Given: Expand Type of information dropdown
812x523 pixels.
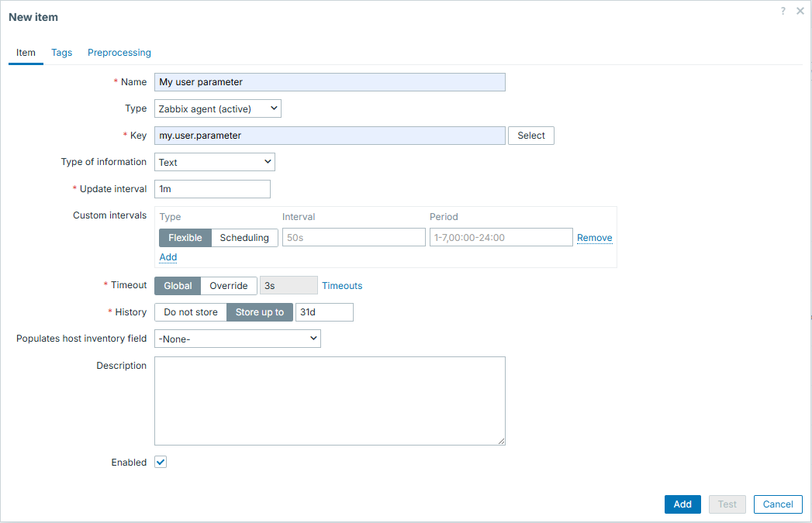Looking at the screenshot, I should click(x=214, y=163).
